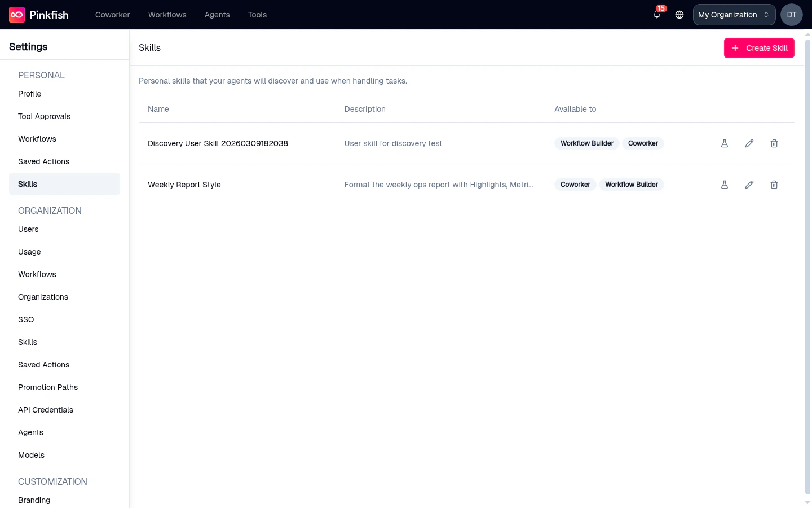Switch to the Workflows menu in the top bar
Image resolution: width=812 pixels, height=508 pixels.
167,15
